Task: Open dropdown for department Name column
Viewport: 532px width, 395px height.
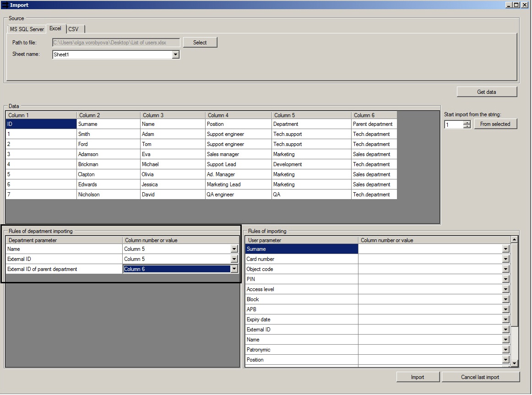Action: pos(234,249)
